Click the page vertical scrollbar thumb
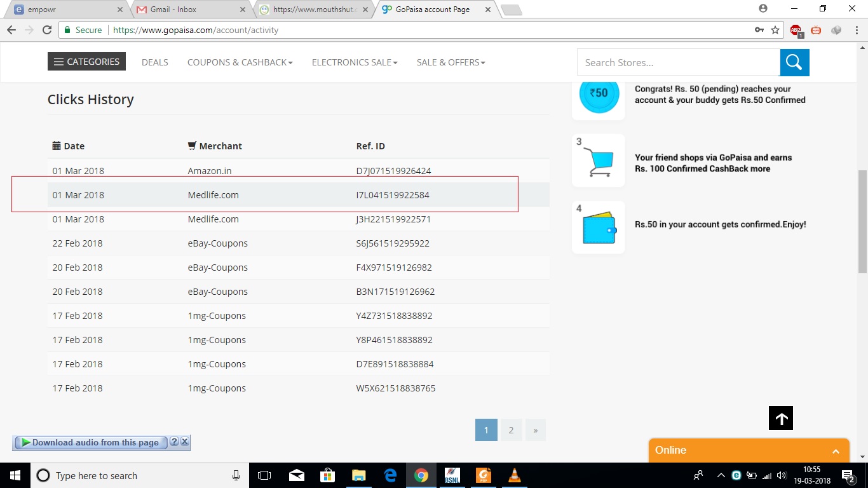This screenshot has height=488, width=868. click(862, 221)
